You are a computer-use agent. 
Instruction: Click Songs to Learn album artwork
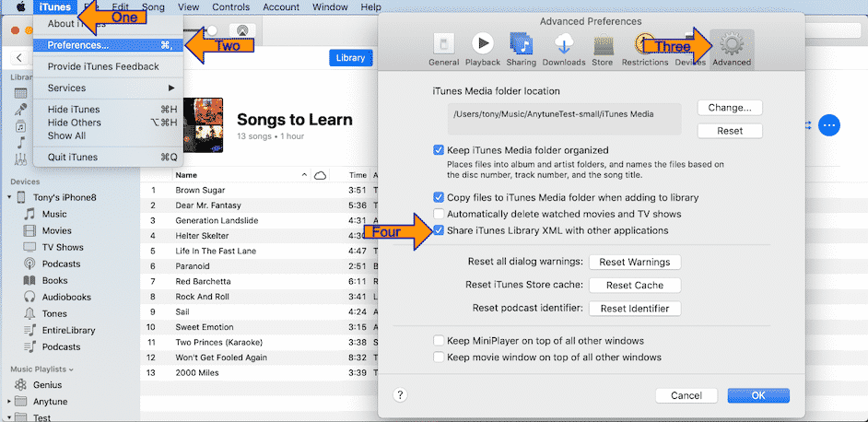(203, 125)
